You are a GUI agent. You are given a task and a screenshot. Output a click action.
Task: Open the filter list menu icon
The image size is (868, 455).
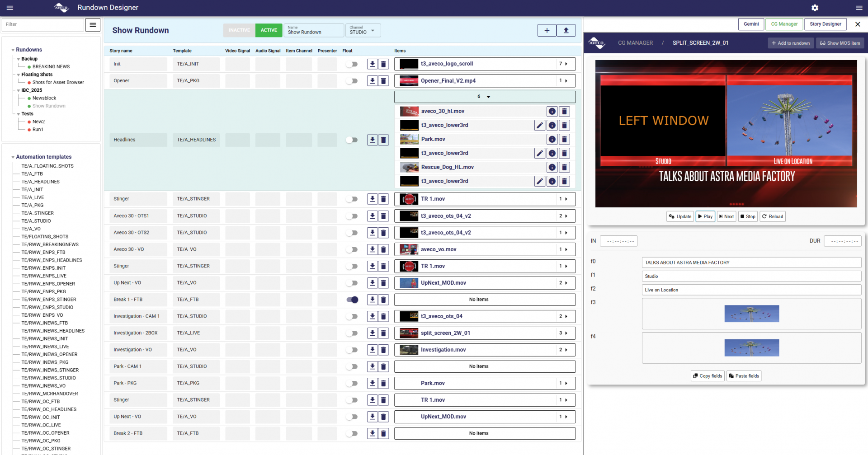[x=93, y=25]
